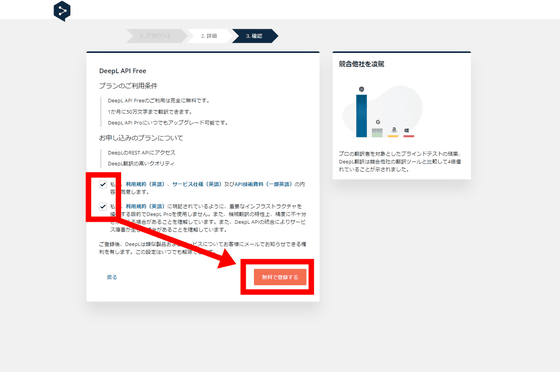Open the first 利用規約（英語） link
560x372 pixels.
point(145,184)
